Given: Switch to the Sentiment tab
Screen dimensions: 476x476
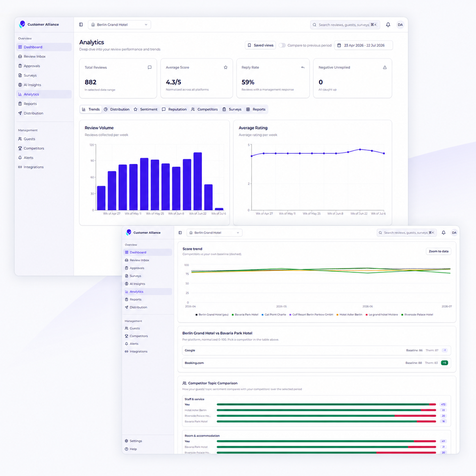Looking at the screenshot, I should pos(145,109).
